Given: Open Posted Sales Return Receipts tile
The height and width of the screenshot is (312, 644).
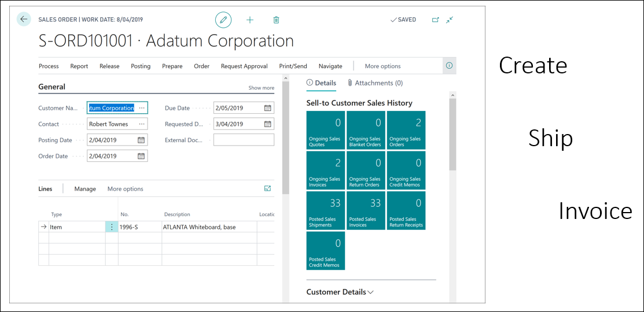Looking at the screenshot, I should [x=406, y=210].
